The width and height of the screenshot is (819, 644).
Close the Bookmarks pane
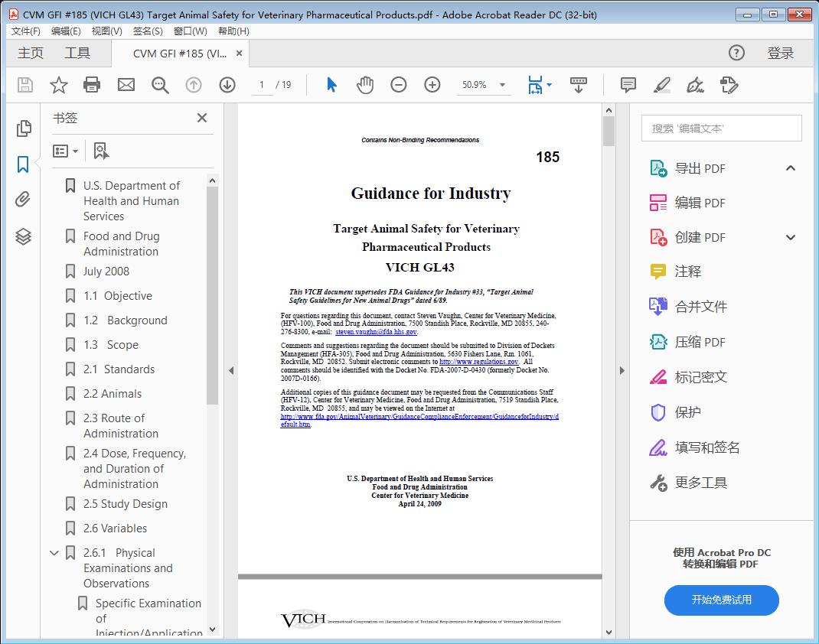click(x=202, y=118)
